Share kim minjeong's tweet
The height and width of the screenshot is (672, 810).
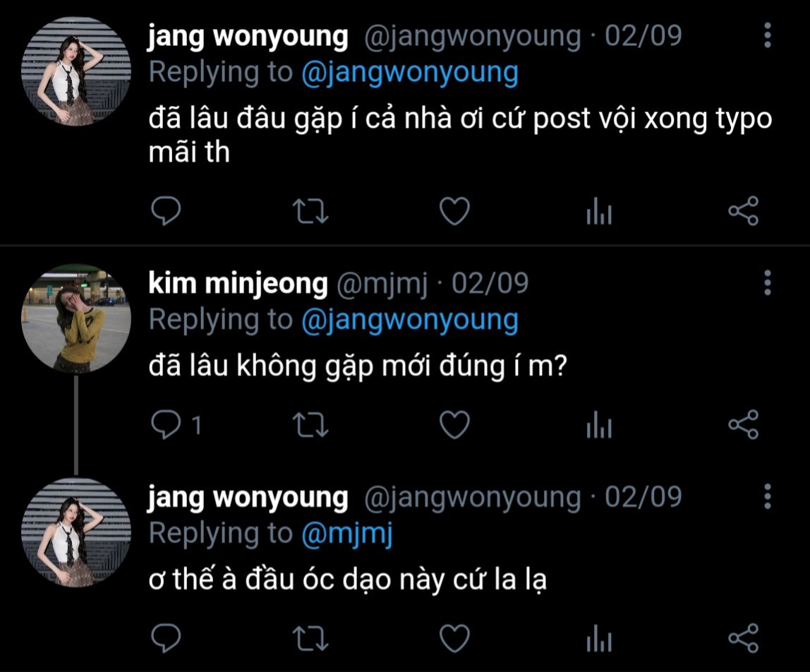coord(744,424)
